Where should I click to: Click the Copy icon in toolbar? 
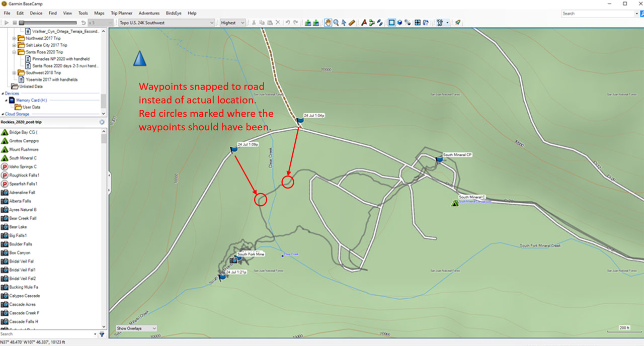point(262,23)
